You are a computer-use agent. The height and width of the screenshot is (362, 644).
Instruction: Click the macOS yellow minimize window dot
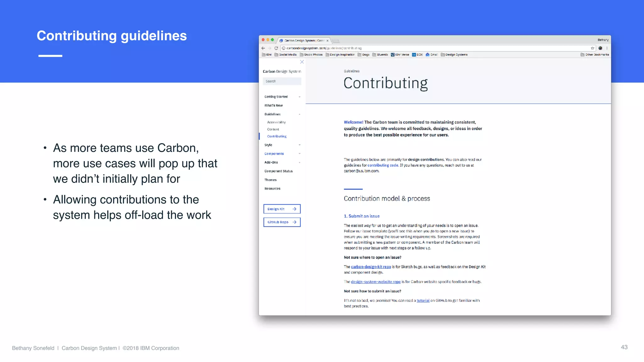(268, 40)
